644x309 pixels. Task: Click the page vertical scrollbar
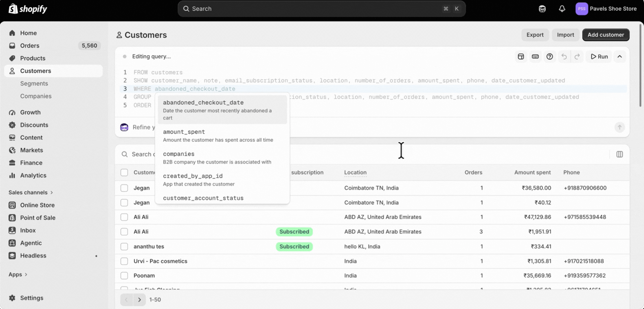pos(640,65)
